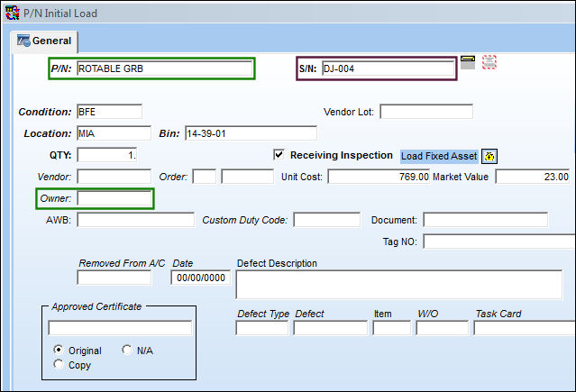Viewport: 576px width, 392px height.
Task: Click the Unit Cost field showing 769.00
Action: 379,177
